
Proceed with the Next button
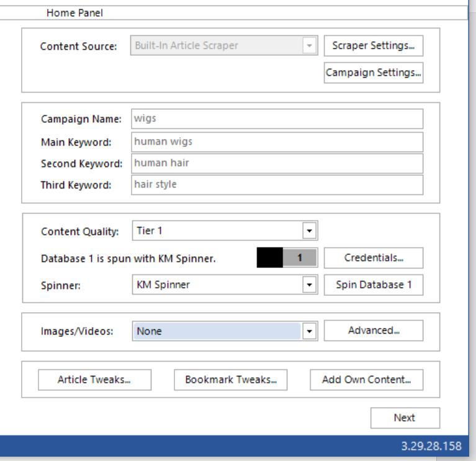click(405, 418)
